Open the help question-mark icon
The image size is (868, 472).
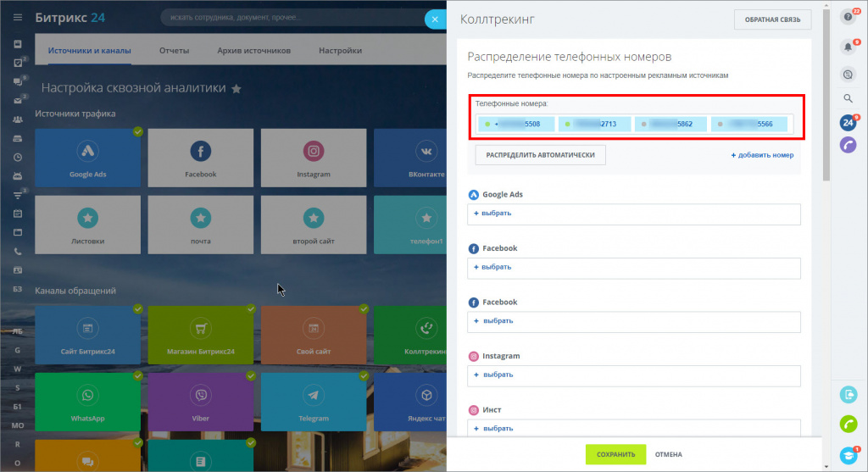848,17
